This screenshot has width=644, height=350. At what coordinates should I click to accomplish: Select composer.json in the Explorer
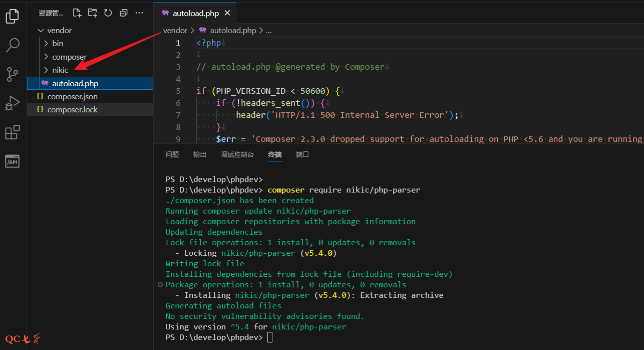tap(71, 96)
